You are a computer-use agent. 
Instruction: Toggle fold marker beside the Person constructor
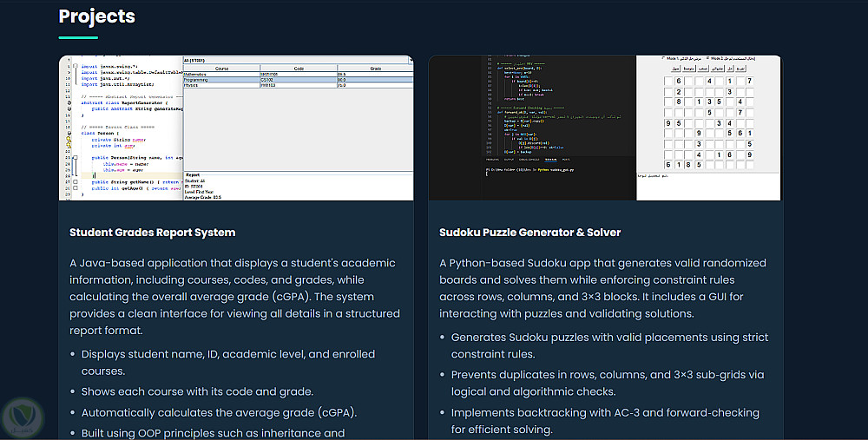click(x=76, y=156)
